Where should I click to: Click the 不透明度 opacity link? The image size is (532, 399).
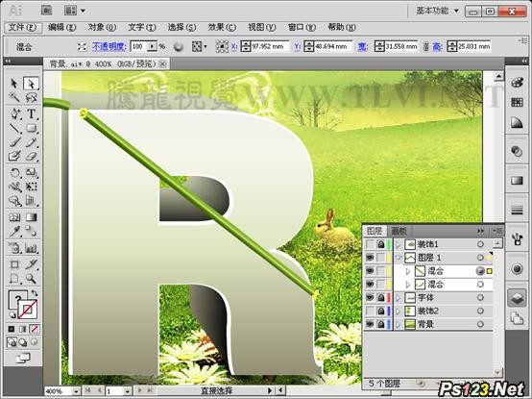109,46
